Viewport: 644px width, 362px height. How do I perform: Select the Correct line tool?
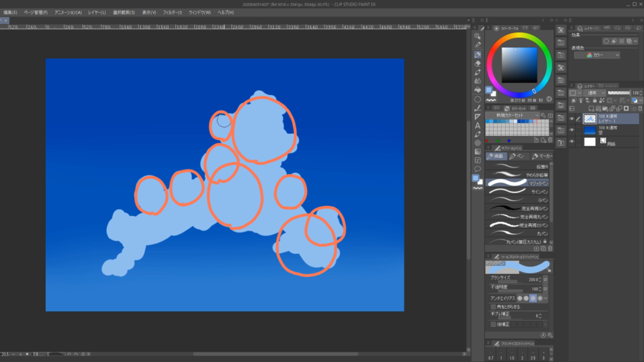point(477,134)
